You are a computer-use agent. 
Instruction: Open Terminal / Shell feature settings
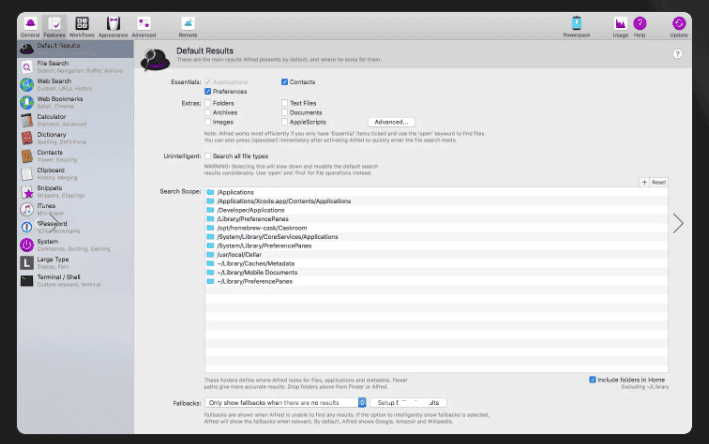(x=76, y=281)
